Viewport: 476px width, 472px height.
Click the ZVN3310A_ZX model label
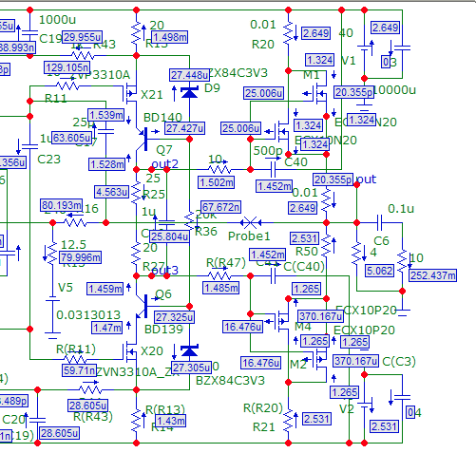(x=138, y=372)
